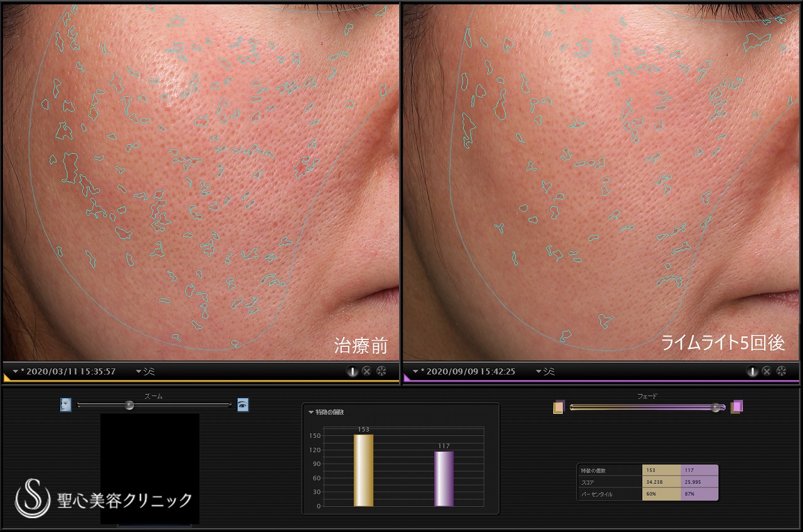Click the purple 117 bar in chart
Image resolution: width=803 pixels, height=532 pixels.
(444, 478)
